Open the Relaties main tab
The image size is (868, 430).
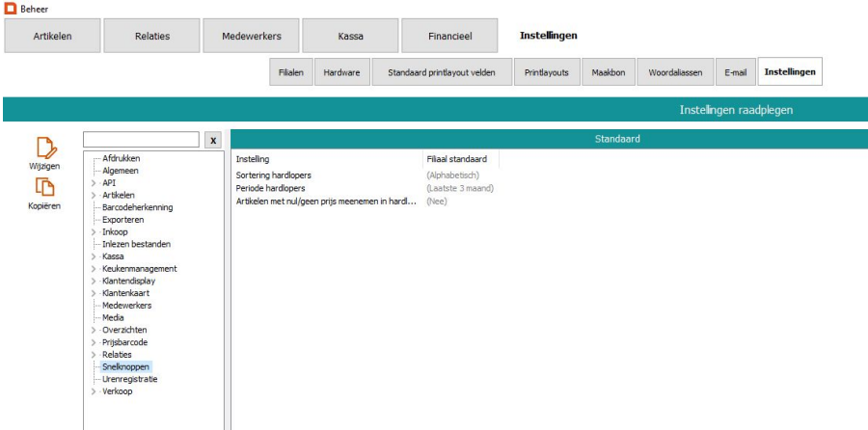[x=151, y=37]
